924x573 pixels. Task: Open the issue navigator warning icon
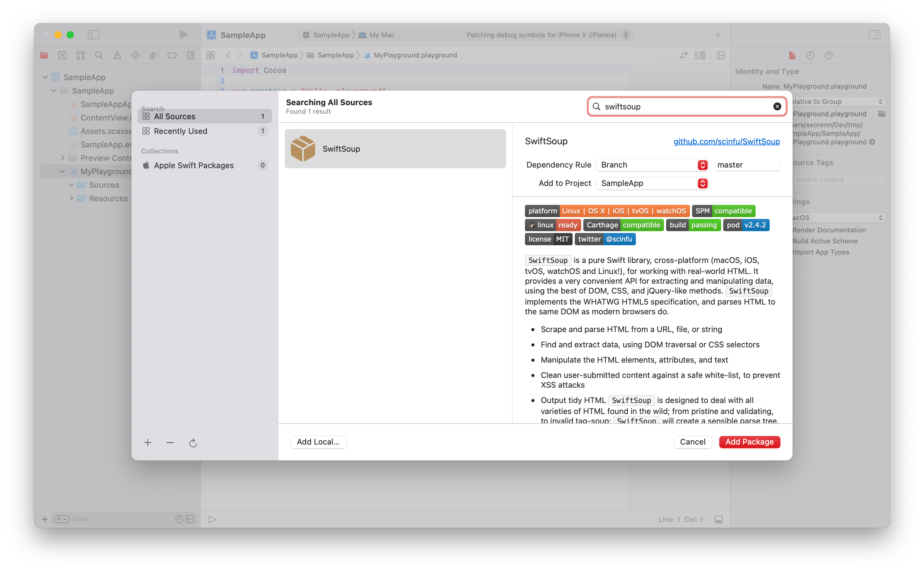tap(117, 55)
